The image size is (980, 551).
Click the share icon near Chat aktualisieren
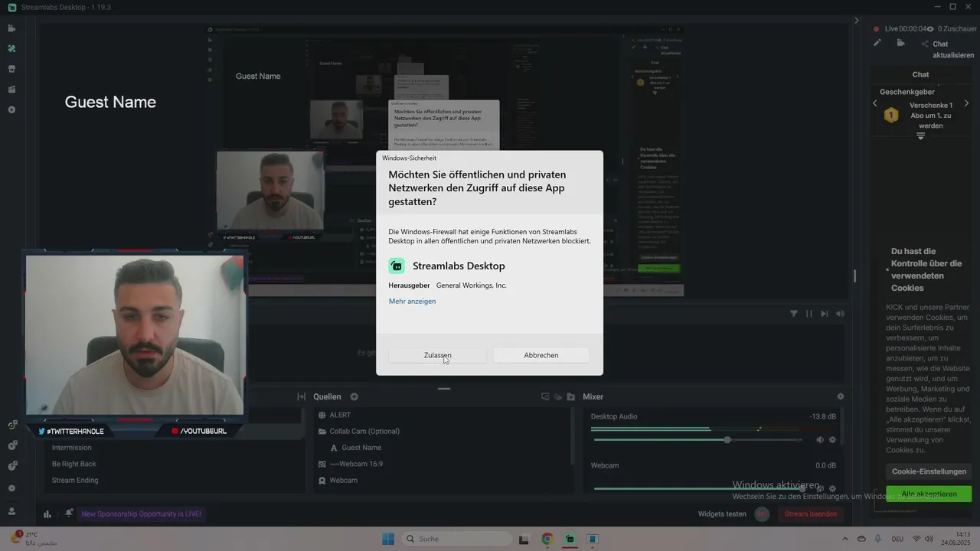pyautogui.click(x=925, y=44)
